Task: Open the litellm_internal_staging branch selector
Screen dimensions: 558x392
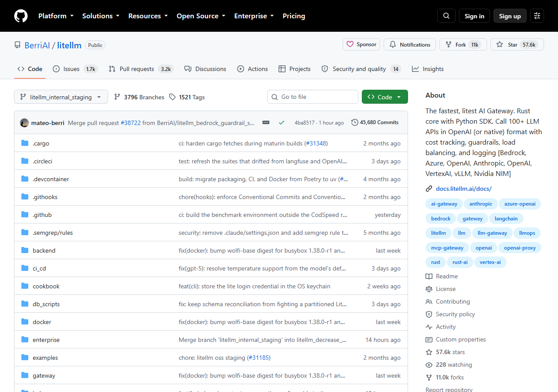Action: 61,97
